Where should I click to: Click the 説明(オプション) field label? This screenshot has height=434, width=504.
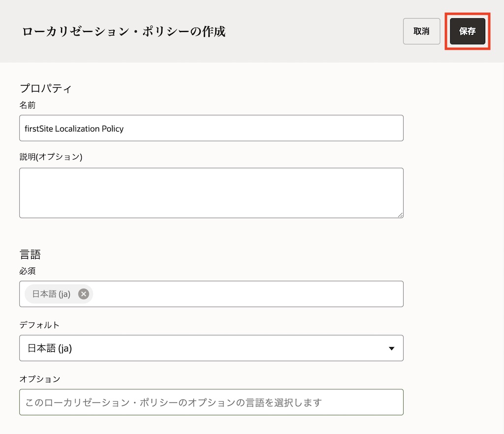(x=51, y=157)
